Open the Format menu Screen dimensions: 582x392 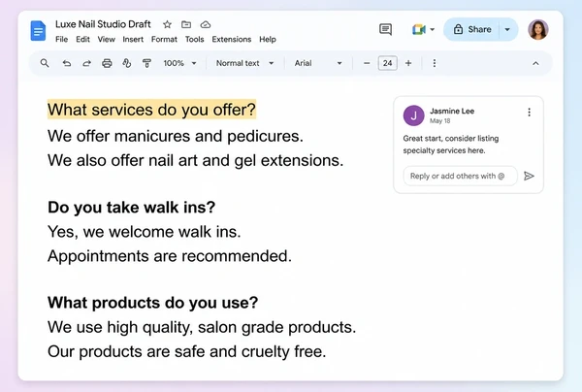click(164, 40)
